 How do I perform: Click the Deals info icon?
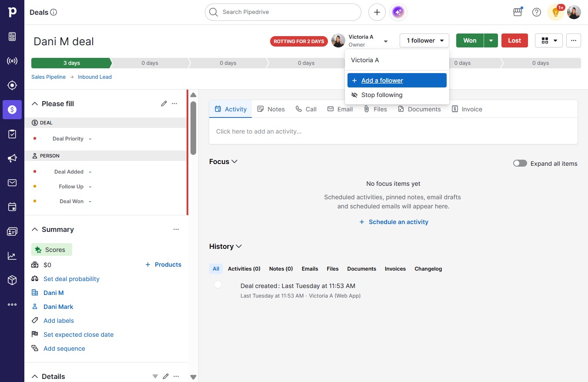pos(54,12)
